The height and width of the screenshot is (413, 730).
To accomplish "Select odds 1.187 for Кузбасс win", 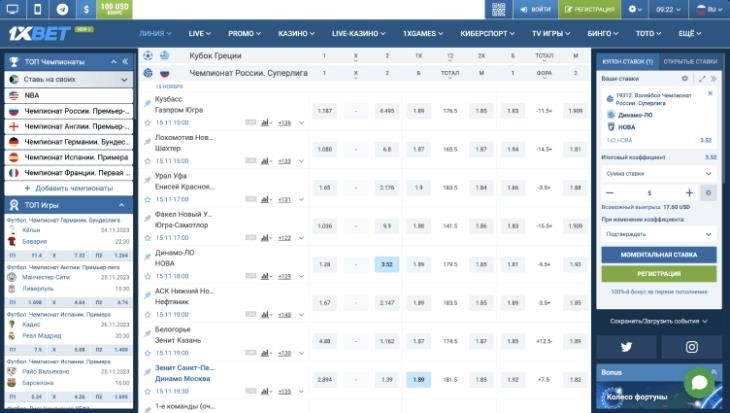I will point(324,111).
